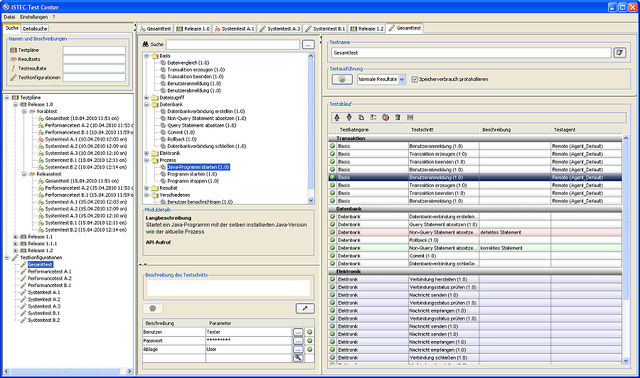Viewport: 640px width, 378px height.
Task: Click the magnifier button below the parameter rows
Action: click(x=298, y=358)
